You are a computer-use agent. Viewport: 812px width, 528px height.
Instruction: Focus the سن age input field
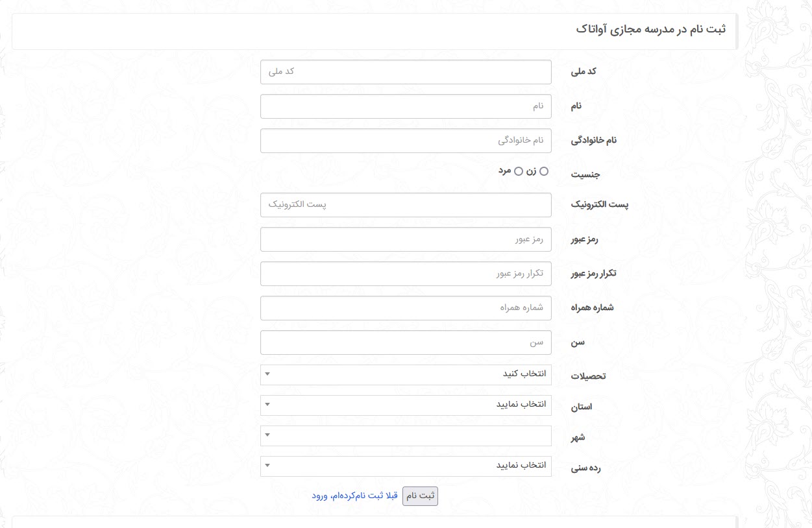[406, 342]
